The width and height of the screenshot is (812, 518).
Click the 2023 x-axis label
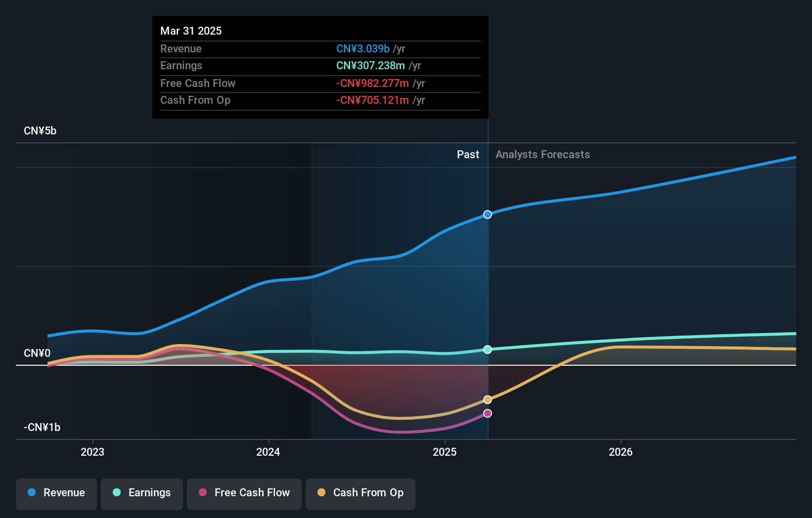pyautogui.click(x=92, y=452)
